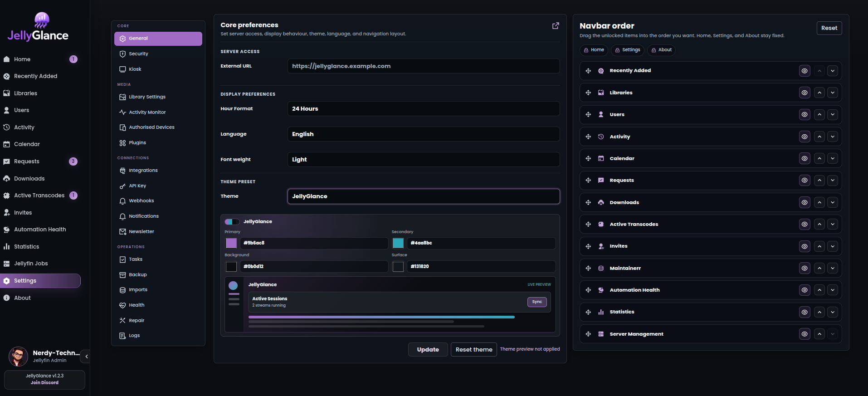This screenshot has width=868, height=396.
Task: Toggle visibility of Active Transcodes
Action: tap(805, 224)
